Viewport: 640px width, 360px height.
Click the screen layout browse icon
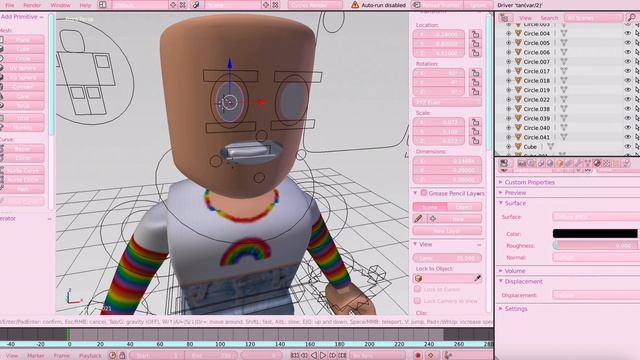(102, 5)
